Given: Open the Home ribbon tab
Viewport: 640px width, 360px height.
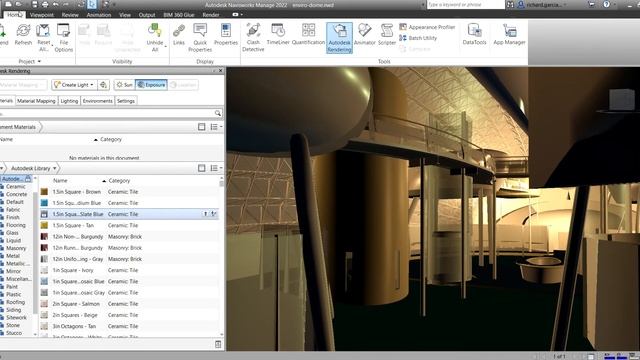Looking at the screenshot, I should click(14, 15).
